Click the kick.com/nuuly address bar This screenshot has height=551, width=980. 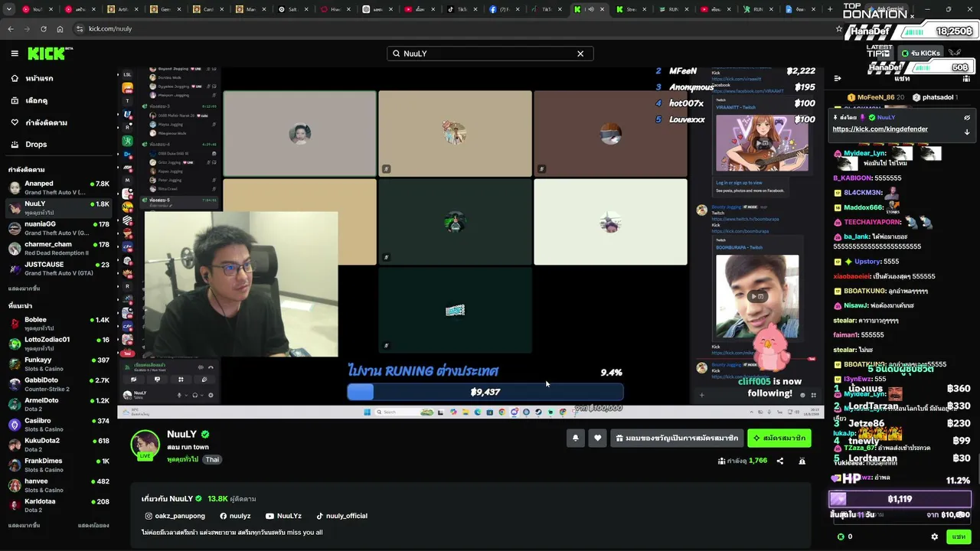[x=452, y=28]
